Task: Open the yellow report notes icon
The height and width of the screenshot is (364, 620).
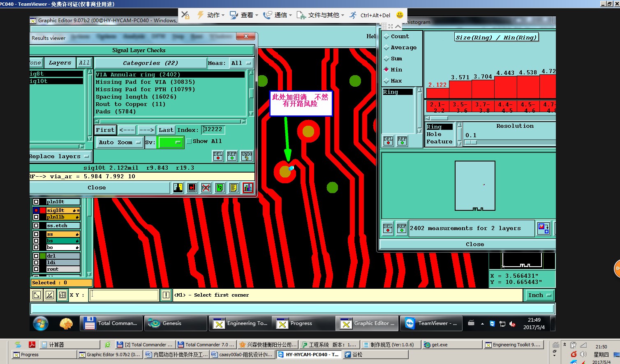Action: (234, 188)
